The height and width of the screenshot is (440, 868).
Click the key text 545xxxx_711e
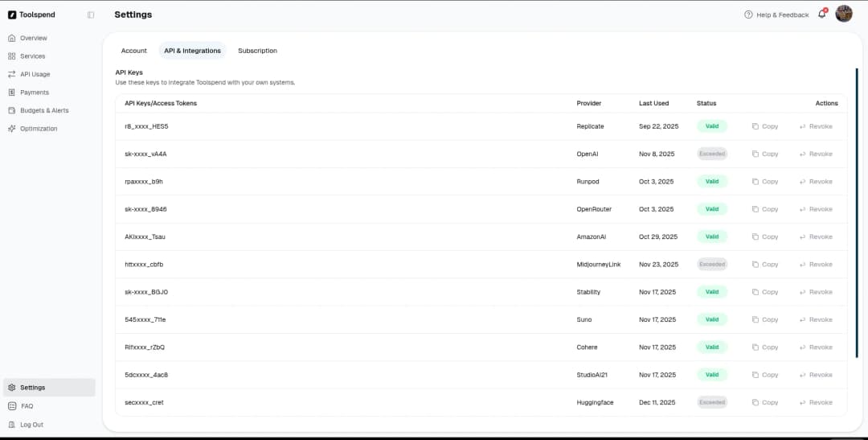[145, 320]
